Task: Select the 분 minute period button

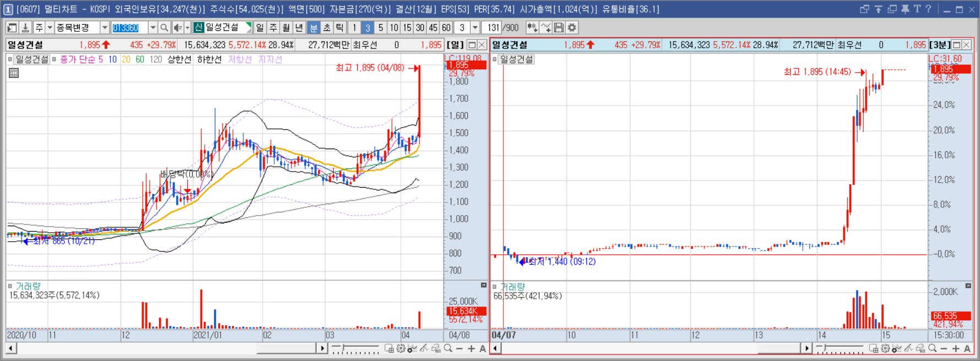Action: (313, 28)
